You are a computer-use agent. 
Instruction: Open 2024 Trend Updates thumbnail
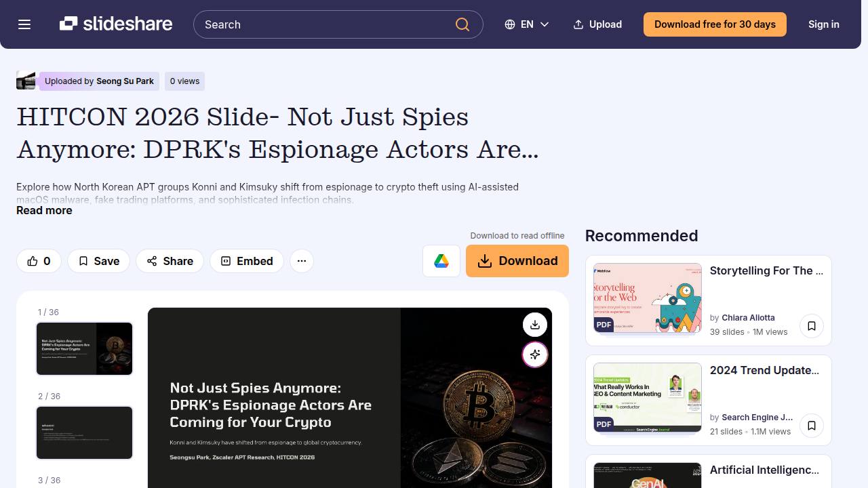[x=648, y=398]
